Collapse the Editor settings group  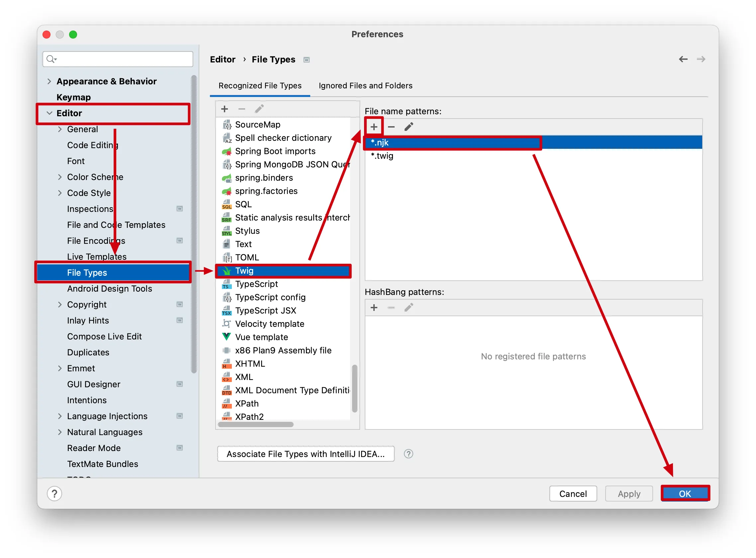[49, 113]
